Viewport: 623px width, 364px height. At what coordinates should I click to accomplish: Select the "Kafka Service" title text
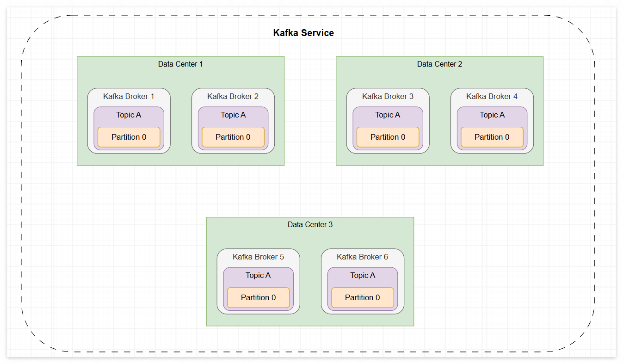point(303,33)
